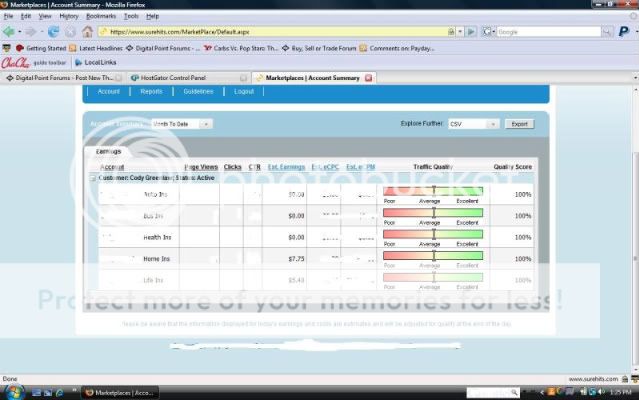Image resolution: width=639 pixels, height=400 pixels.
Task: Click the padlock icon in the status bar
Action: click(x=625, y=379)
